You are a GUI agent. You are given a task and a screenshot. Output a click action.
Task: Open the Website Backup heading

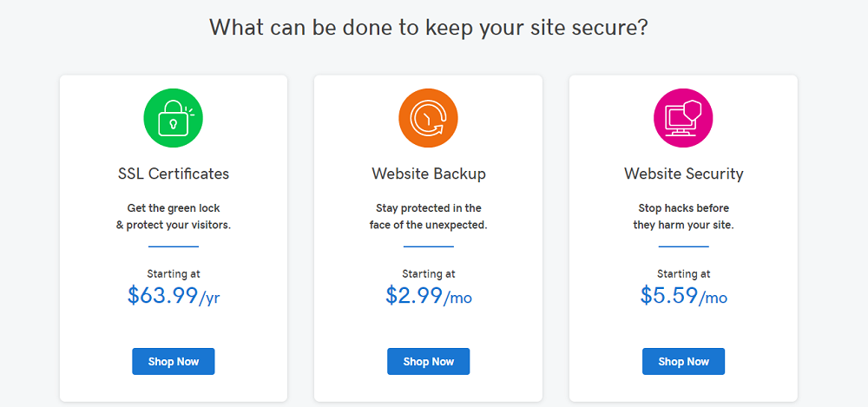[429, 174]
